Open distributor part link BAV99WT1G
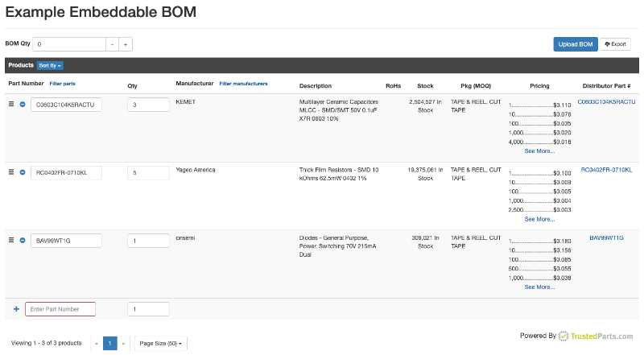 [606, 238]
